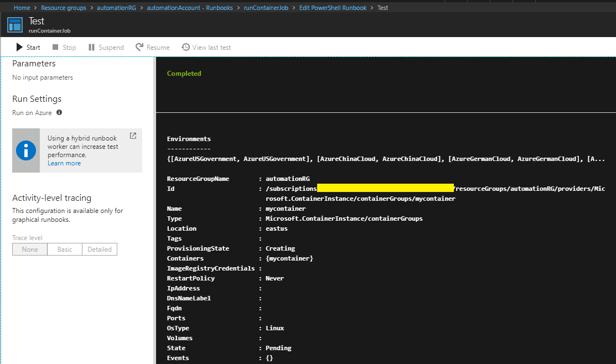616x364 pixels.
Task: Navigate to automationAccount - Runbooks breadcrumb
Action: (x=190, y=7)
